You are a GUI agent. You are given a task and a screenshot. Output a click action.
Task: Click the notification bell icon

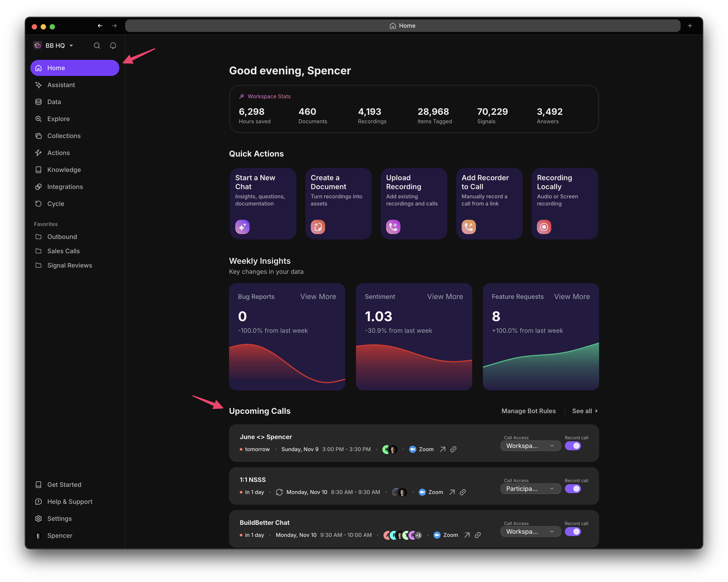[x=113, y=46]
